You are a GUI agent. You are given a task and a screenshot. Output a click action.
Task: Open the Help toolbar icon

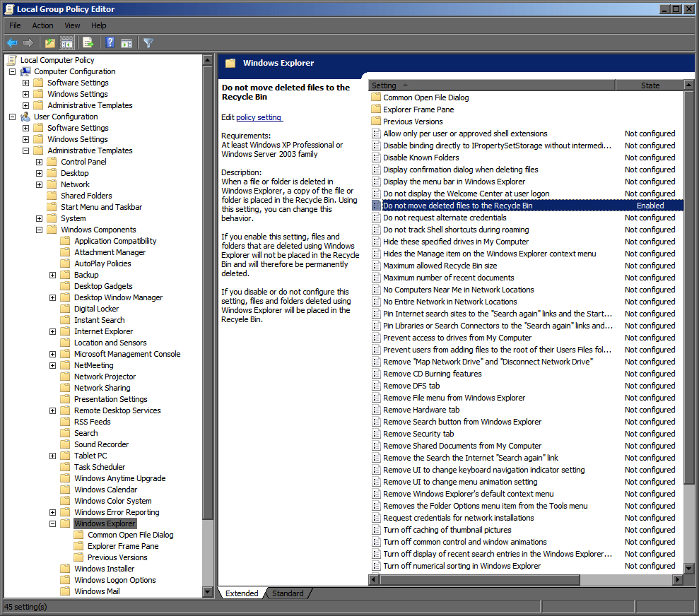coord(110,43)
